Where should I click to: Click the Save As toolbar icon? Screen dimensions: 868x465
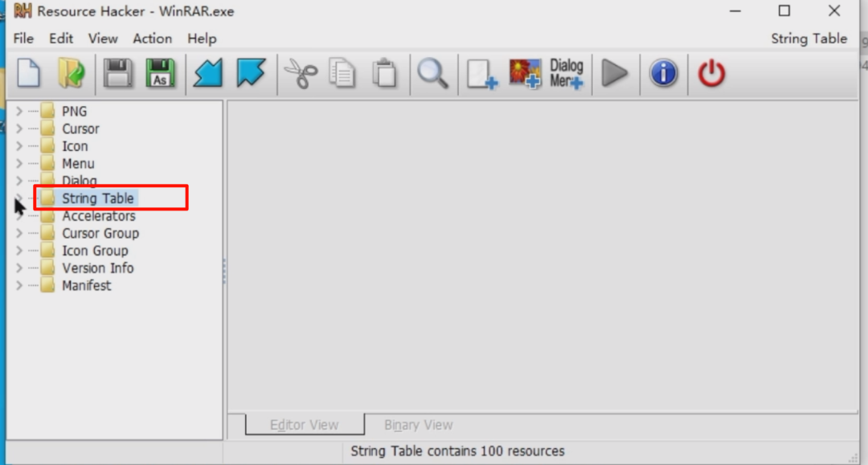(160, 73)
